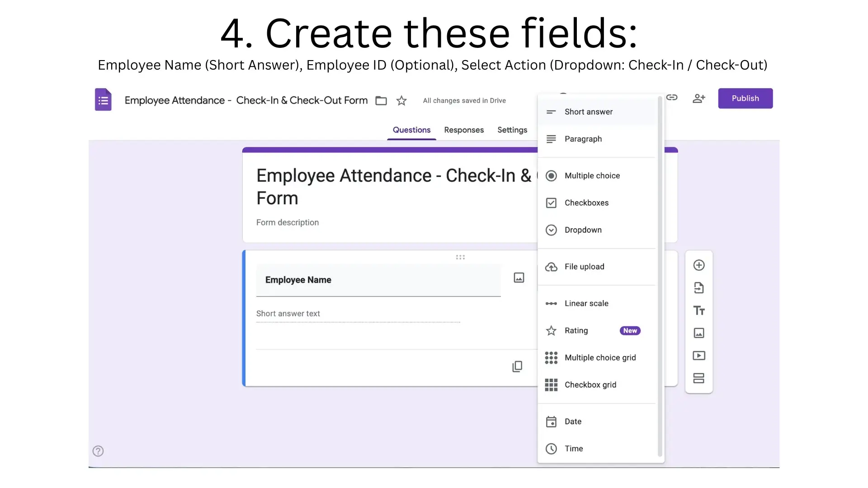Open the Settings tab

[x=512, y=130]
